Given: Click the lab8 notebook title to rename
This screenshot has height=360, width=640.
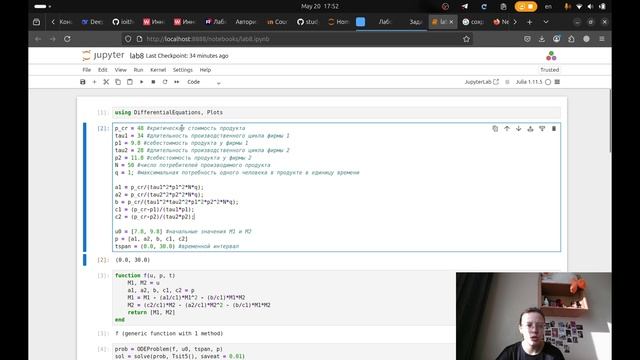Looking at the screenshot, I should (136, 56).
